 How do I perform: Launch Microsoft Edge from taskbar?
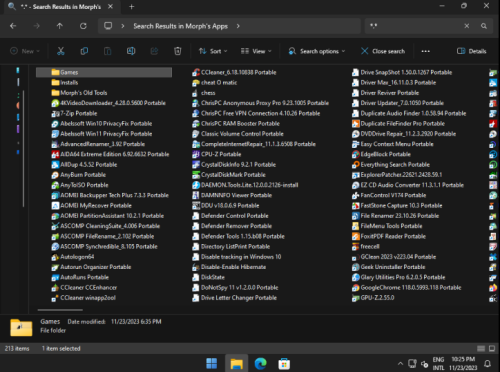coord(260,363)
